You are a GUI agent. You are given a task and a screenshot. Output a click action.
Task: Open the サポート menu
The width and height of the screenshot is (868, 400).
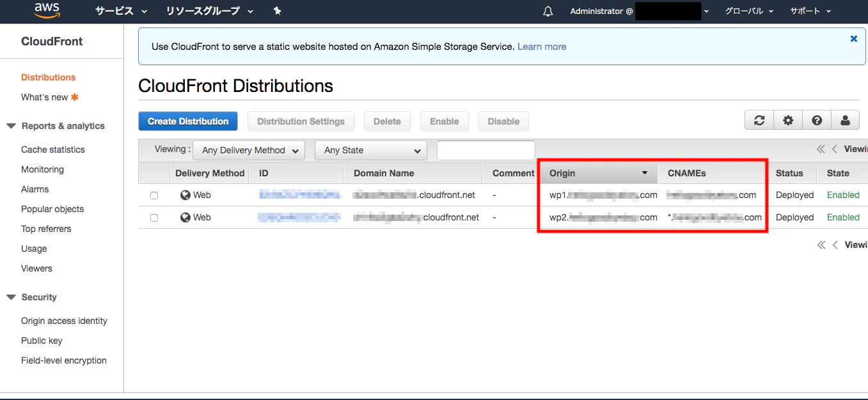[x=810, y=11]
